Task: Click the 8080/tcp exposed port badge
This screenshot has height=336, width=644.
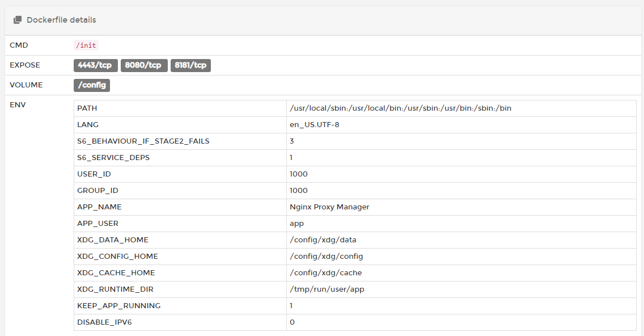Action: tap(144, 65)
